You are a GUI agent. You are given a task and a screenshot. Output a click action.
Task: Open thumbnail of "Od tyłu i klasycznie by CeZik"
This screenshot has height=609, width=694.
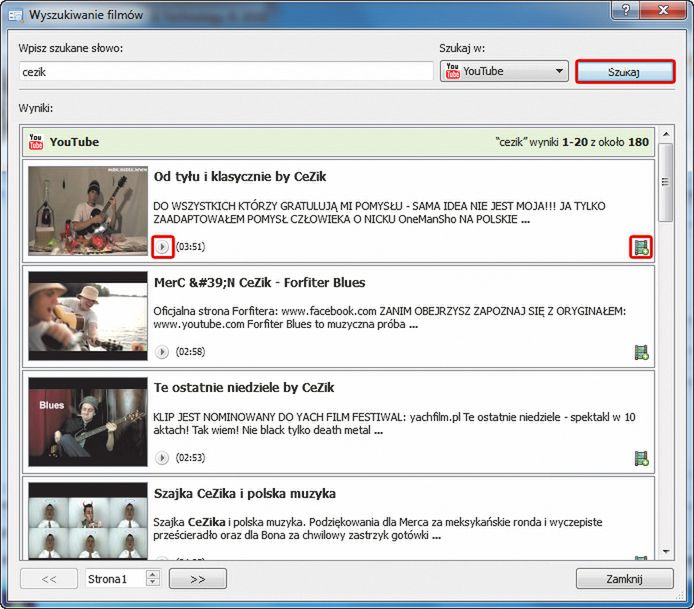pyautogui.click(x=88, y=211)
